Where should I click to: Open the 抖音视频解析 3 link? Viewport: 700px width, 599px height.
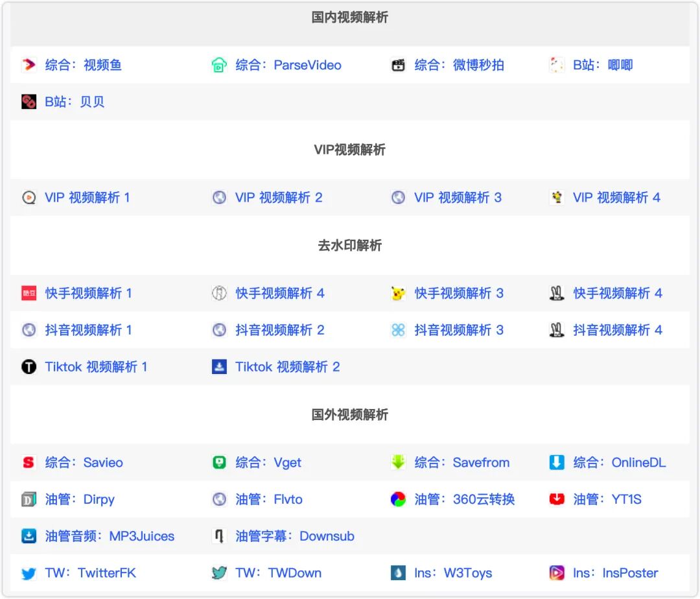tap(459, 330)
